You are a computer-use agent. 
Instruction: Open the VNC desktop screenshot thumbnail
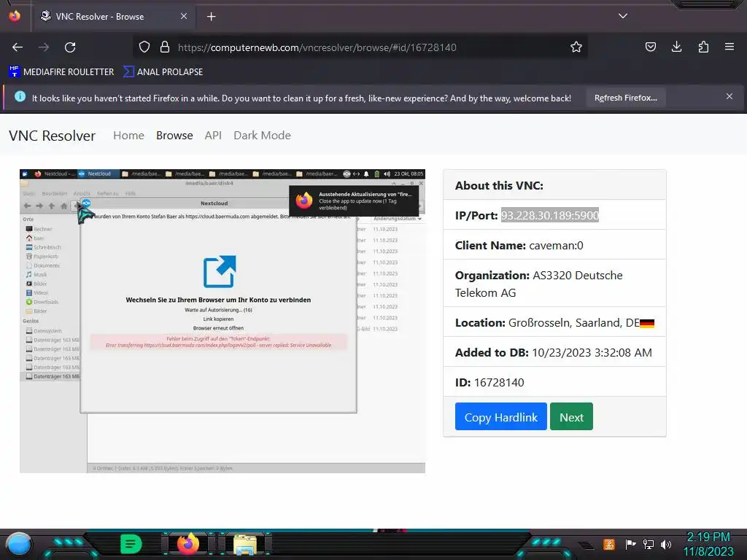[x=222, y=321]
